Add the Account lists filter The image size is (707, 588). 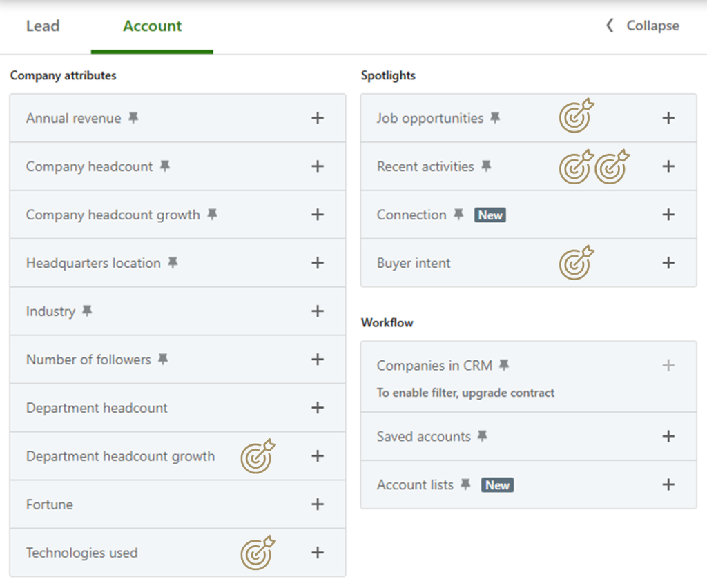coord(668,484)
